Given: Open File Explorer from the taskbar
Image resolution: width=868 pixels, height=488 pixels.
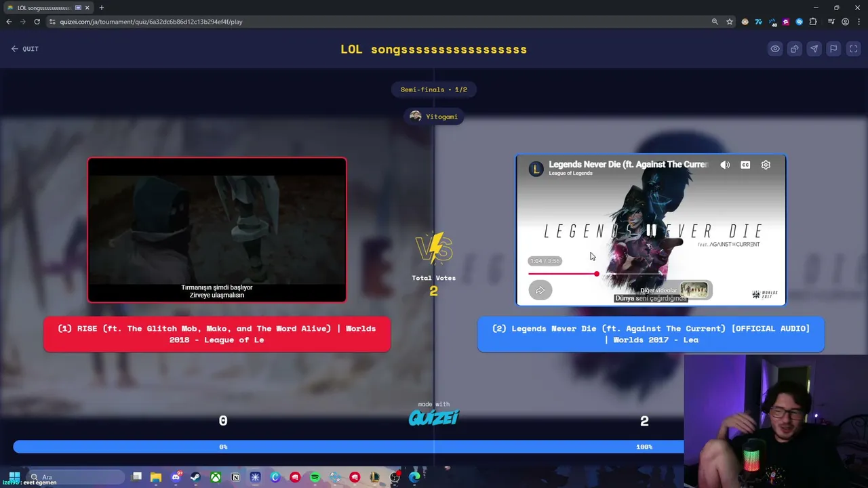Looking at the screenshot, I should tap(156, 477).
